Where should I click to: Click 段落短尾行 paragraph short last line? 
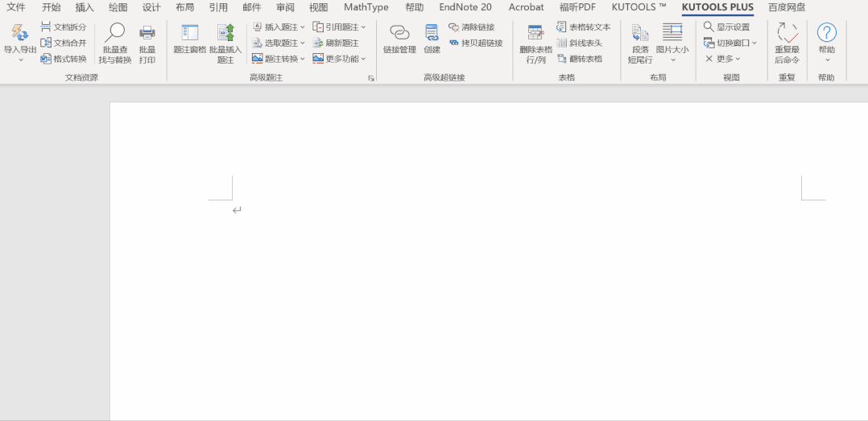(x=640, y=44)
